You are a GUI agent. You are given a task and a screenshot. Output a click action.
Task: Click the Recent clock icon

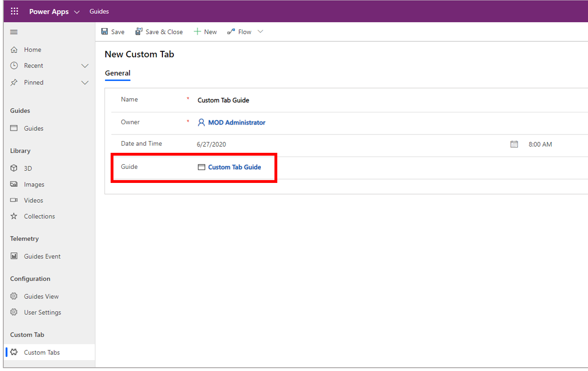[x=14, y=65]
